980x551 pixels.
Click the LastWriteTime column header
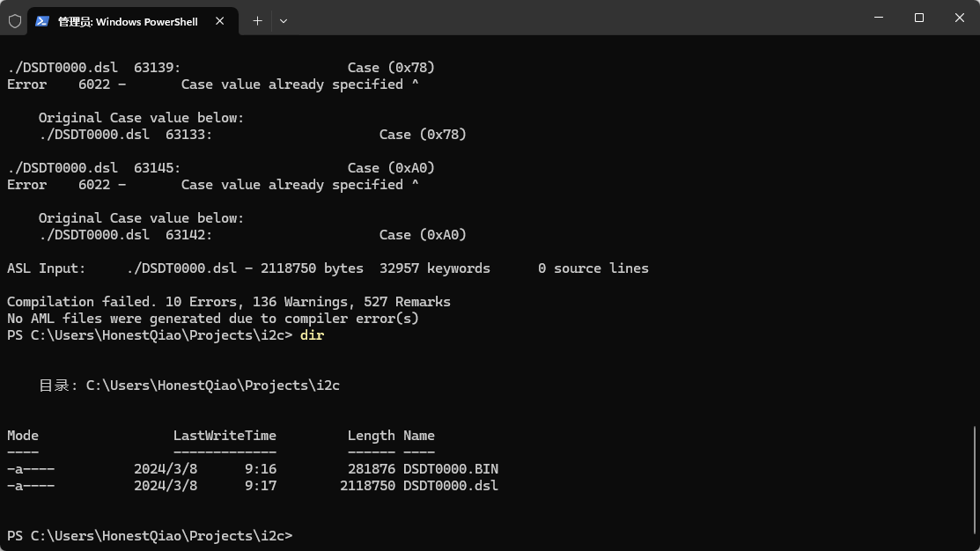click(x=225, y=436)
